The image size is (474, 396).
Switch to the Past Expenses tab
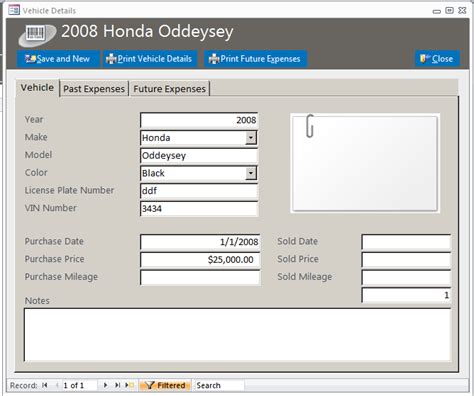click(x=94, y=89)
